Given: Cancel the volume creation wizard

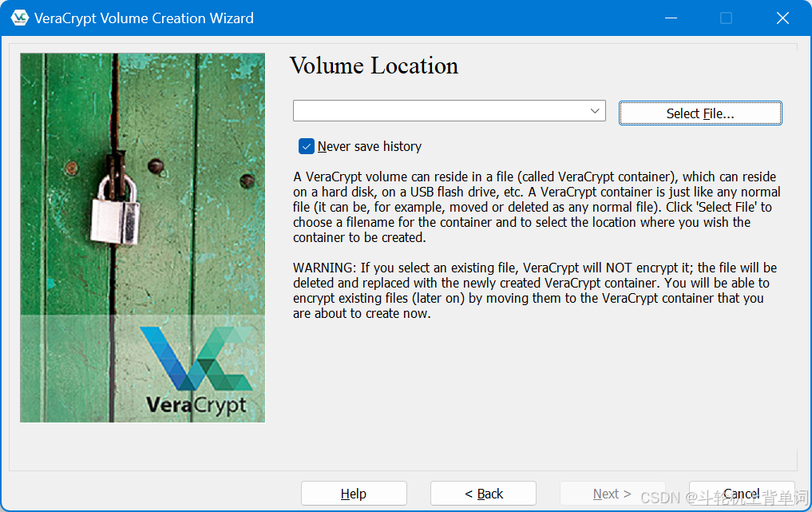Looking at the screenshot, I should [x=742, y=493].
